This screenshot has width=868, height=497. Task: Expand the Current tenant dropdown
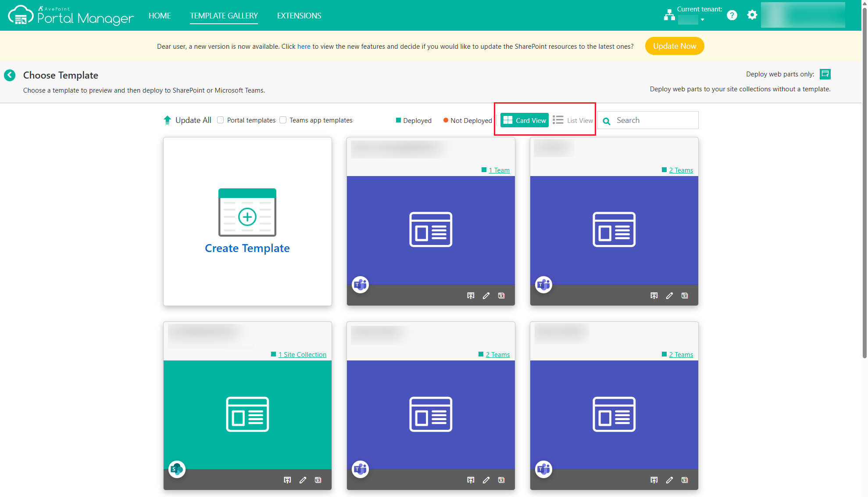(x=702, y=20)
